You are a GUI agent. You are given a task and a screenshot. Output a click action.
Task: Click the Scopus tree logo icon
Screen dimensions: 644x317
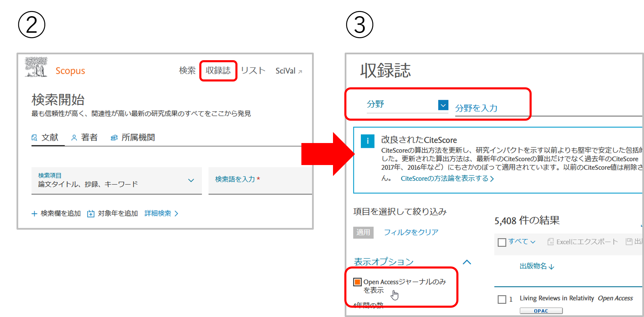36,67
